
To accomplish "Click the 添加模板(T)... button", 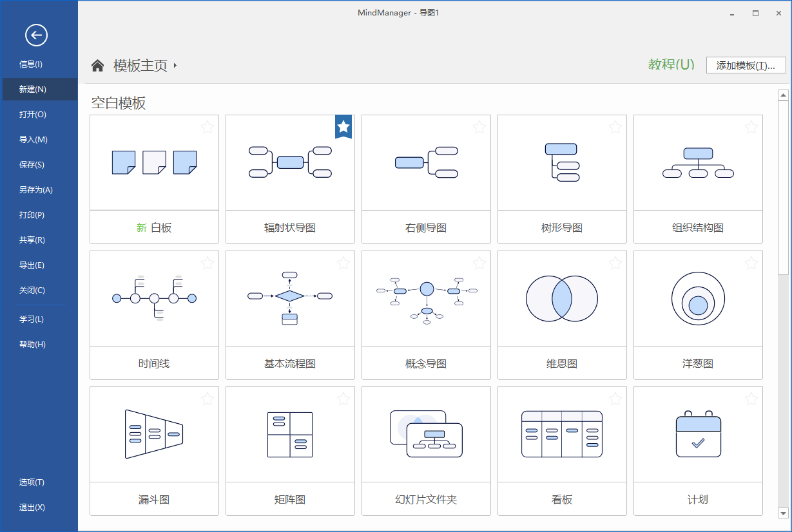I will click(x=746, y=65).
